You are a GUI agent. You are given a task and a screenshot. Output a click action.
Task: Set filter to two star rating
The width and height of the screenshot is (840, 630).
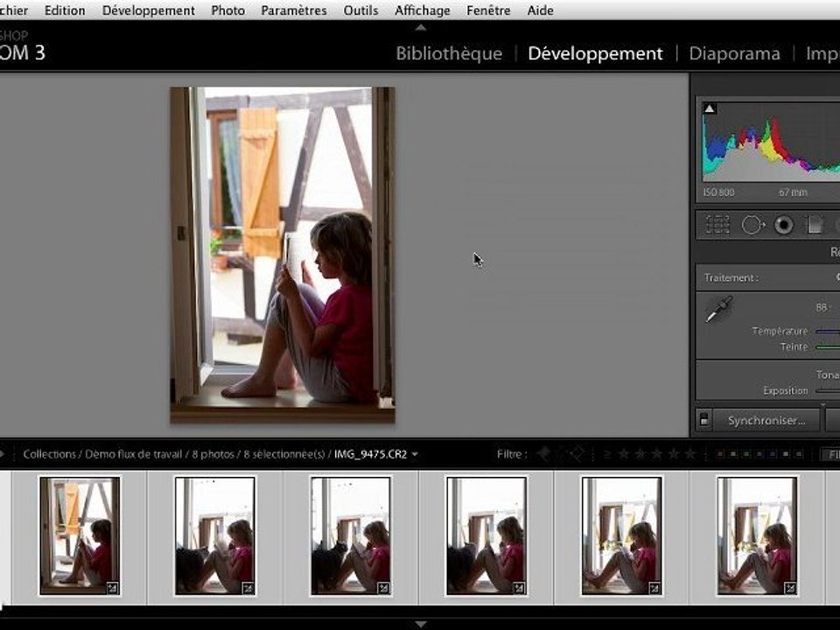[640, 454]
